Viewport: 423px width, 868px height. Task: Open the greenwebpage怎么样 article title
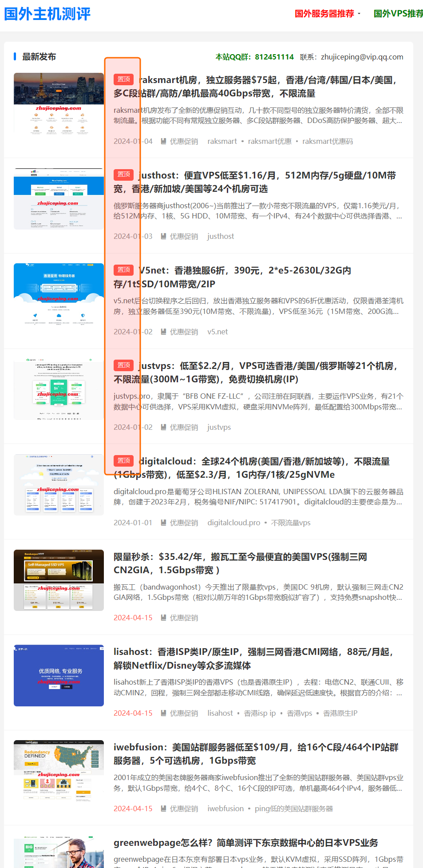tap(245, 843)
